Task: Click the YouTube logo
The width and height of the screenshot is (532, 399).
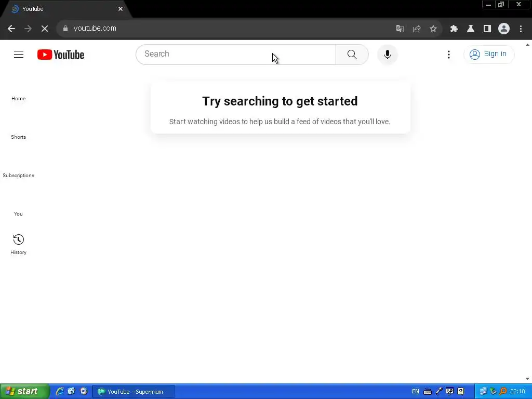Action: tap(61, 55)
